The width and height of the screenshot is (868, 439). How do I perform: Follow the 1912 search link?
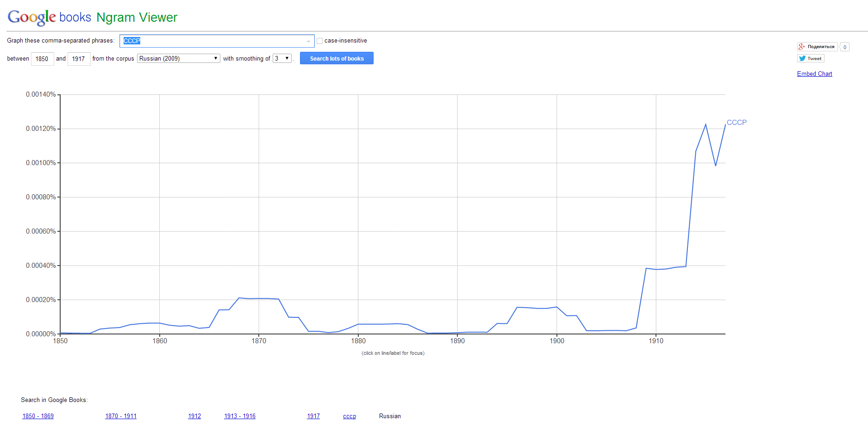[194, 416]
